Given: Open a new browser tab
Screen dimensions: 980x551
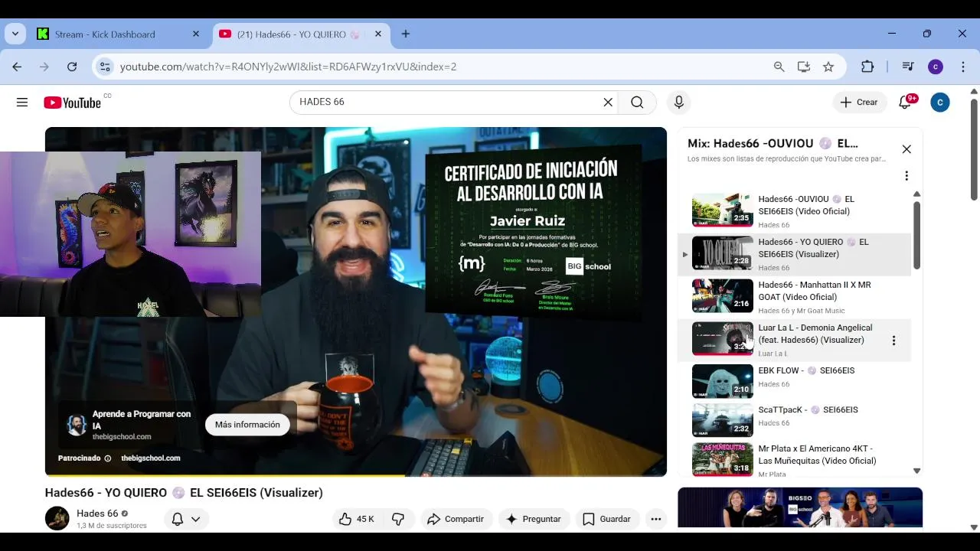Looking at the screenshot, I should [x=406, y=34].
